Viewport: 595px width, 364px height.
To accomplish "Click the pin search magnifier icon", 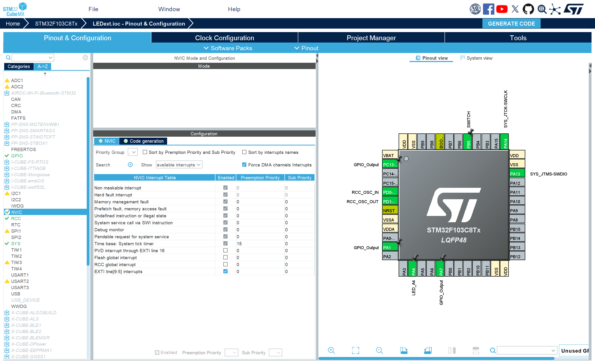I will tap(493, 351).
